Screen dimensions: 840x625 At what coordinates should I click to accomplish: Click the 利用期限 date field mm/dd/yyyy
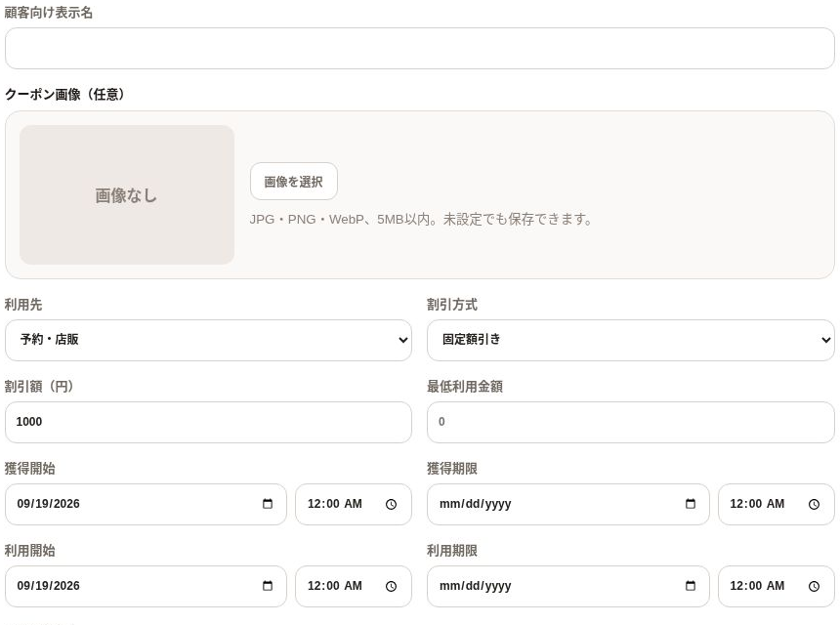coord(567,586)
